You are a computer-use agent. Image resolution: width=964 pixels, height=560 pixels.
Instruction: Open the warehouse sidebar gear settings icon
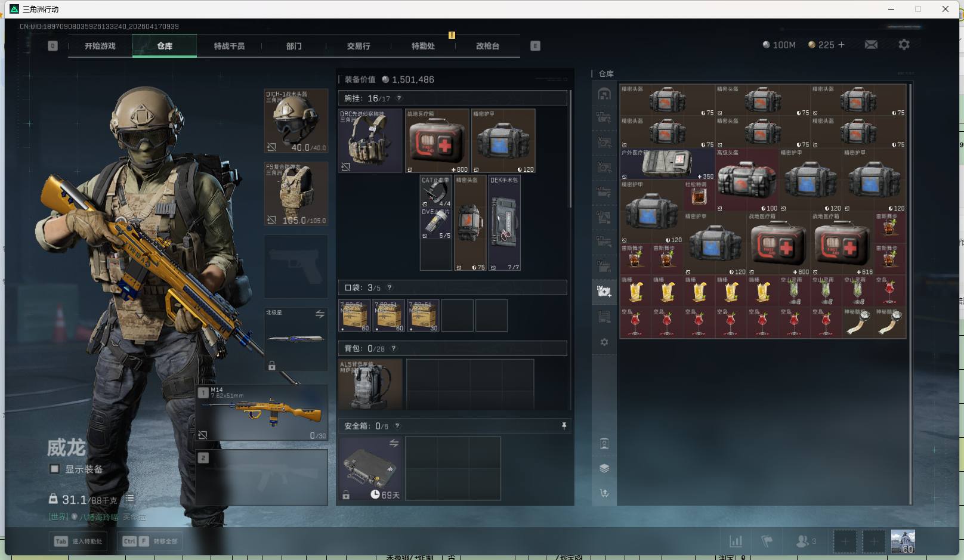(604, 342)
